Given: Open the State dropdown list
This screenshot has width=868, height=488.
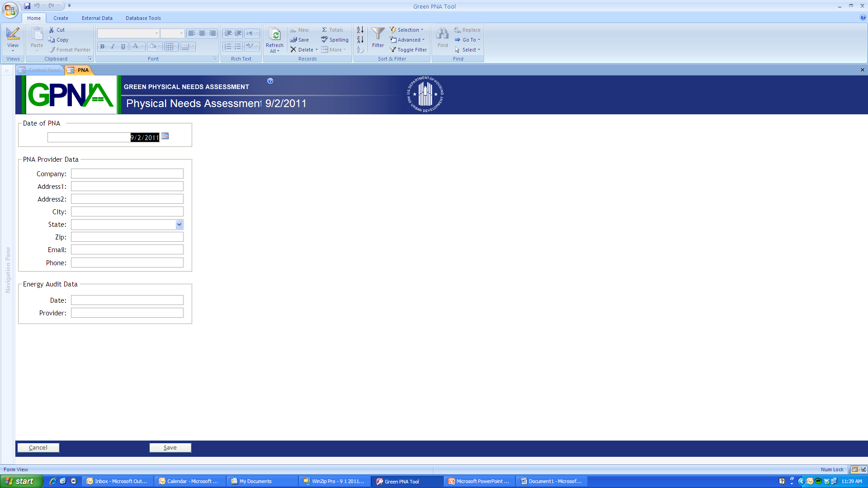Looking at the screenshot, I should point(179,225).
